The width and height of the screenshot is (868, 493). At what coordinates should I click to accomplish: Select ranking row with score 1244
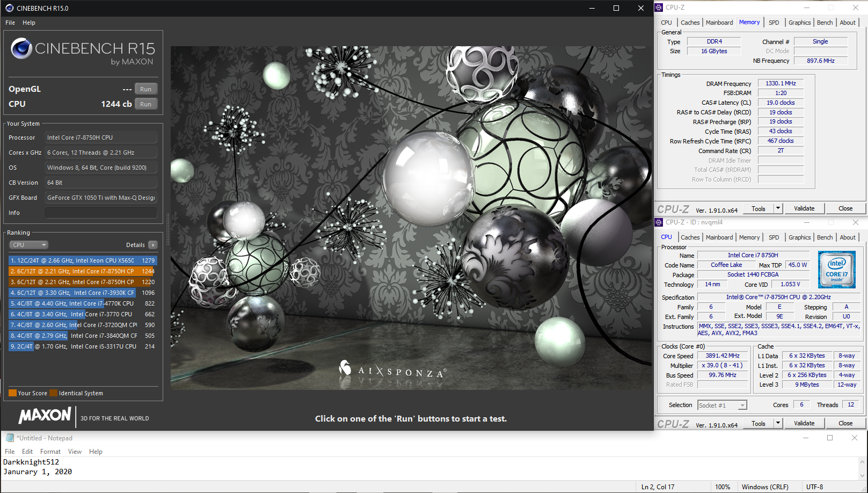[82, 271]
